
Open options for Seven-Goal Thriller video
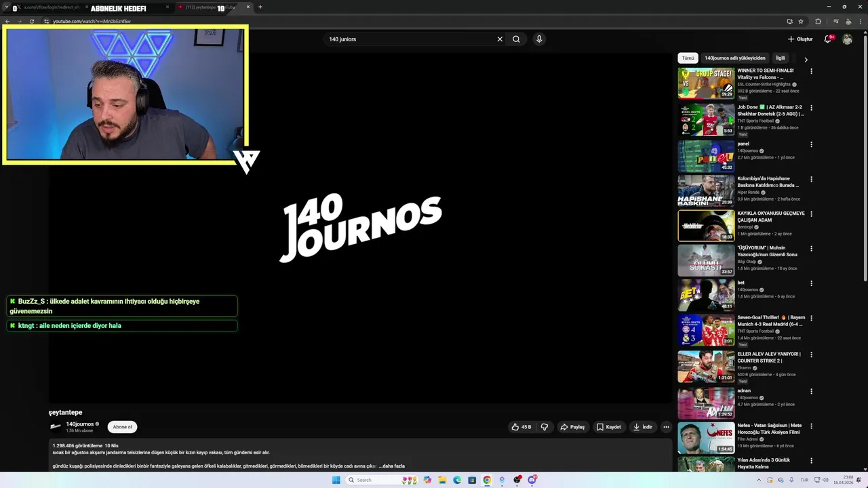click(811, 318)
